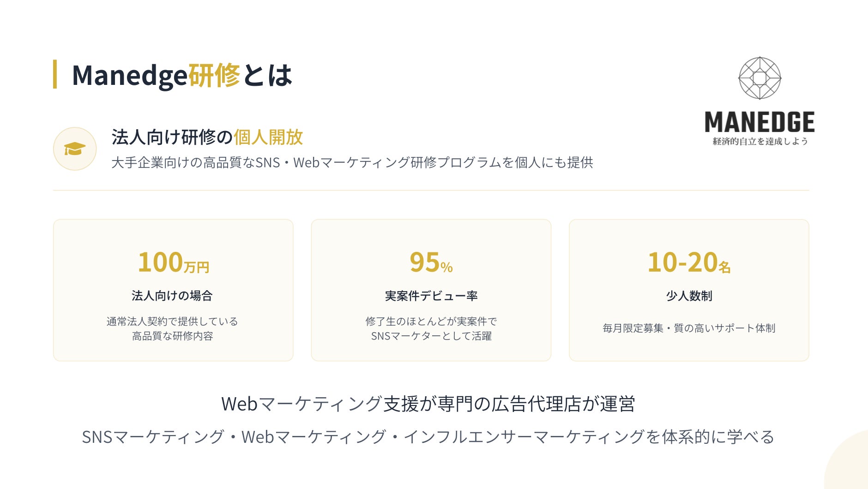The height and width of the screenshot is (489, 868).
Task: Select the '実案件デビュー率' card label
Action: (x=431, y=296)
